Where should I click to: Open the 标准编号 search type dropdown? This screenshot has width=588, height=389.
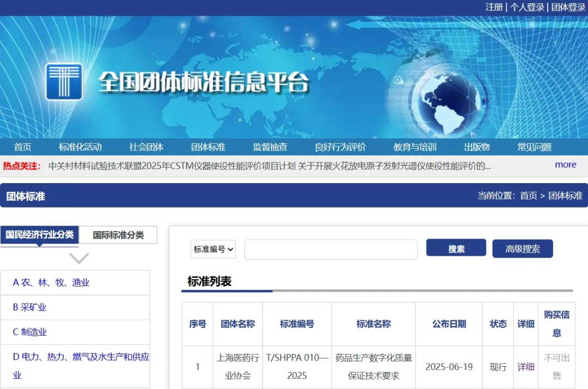click(x=213, y=250)
